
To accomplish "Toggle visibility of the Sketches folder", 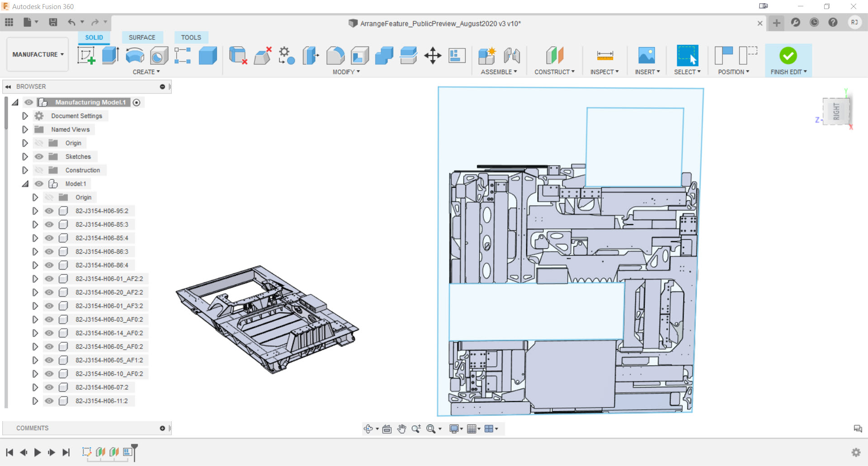I will pos(39,157).
